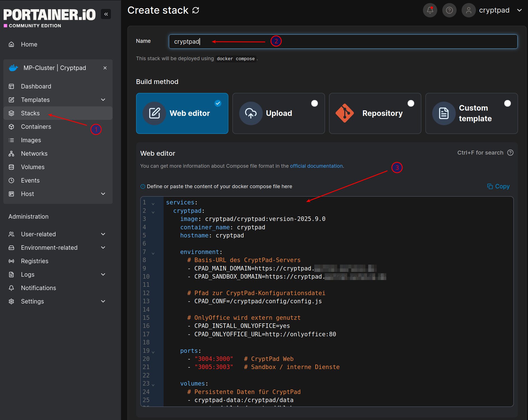528x420 pixels.
Task: Click the Git Repository icon
Action: (x=345, y=113)
